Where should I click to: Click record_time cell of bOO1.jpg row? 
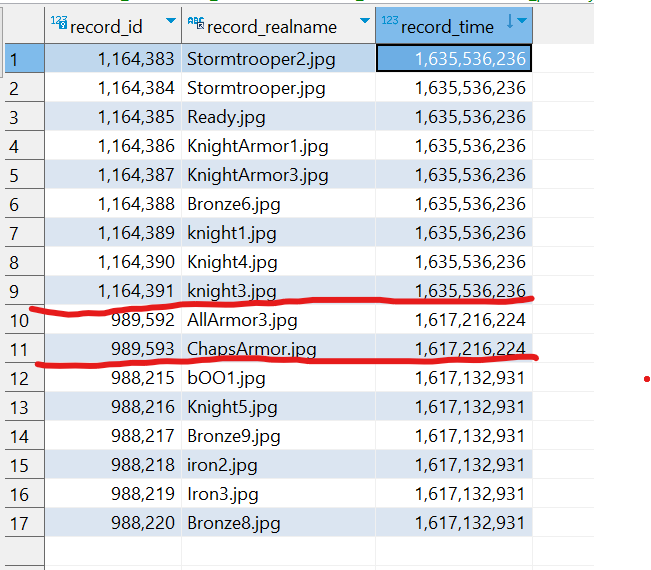point(454,378)
